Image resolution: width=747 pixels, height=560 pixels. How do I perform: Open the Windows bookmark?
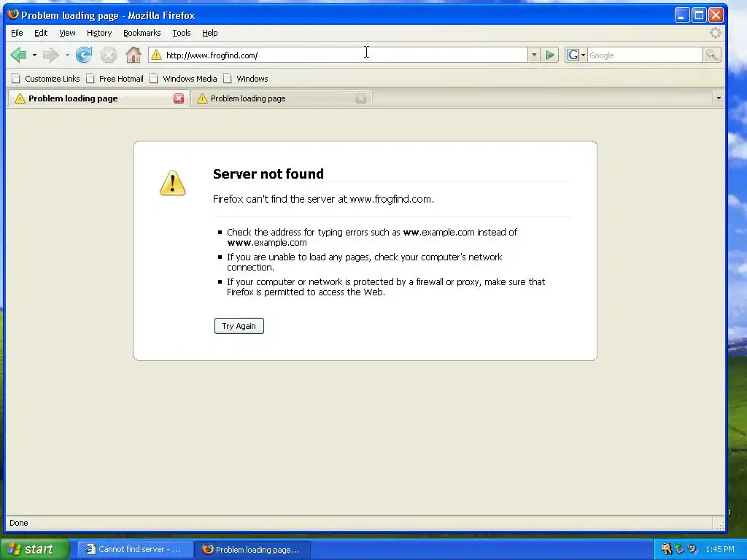[x=246, y=79]
